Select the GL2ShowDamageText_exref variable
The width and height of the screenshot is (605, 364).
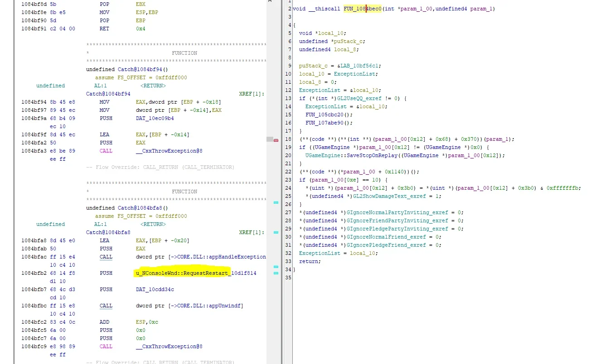[x=387, y=196]
